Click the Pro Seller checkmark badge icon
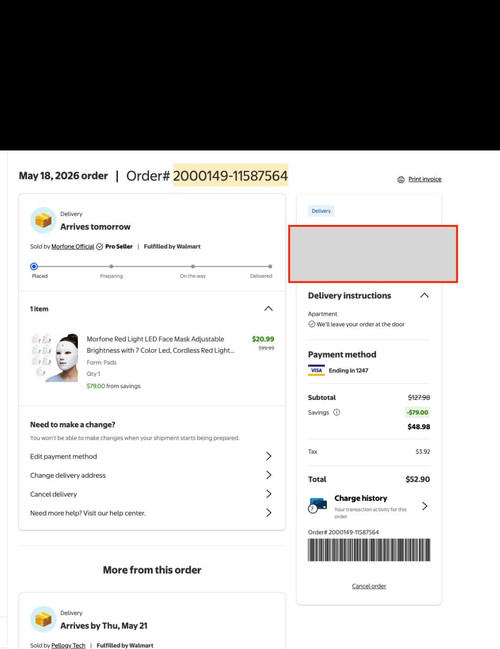The height and width of the screenshot is (649, 500). 99,246
